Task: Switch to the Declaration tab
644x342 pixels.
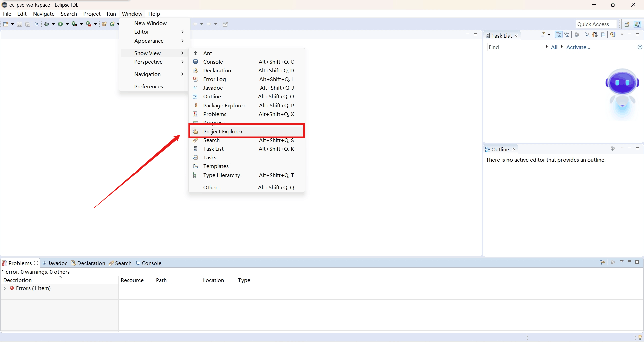Action: [88, 263]
